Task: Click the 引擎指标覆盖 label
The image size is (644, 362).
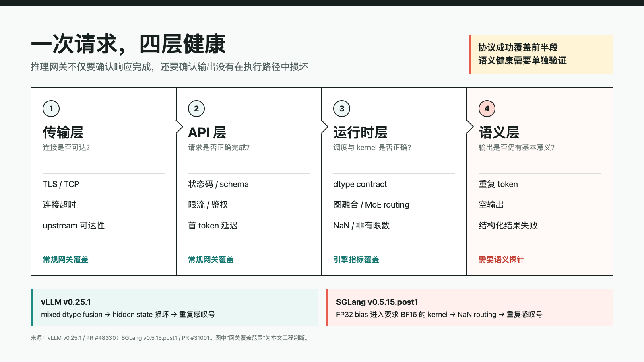Action: [356, 260]
